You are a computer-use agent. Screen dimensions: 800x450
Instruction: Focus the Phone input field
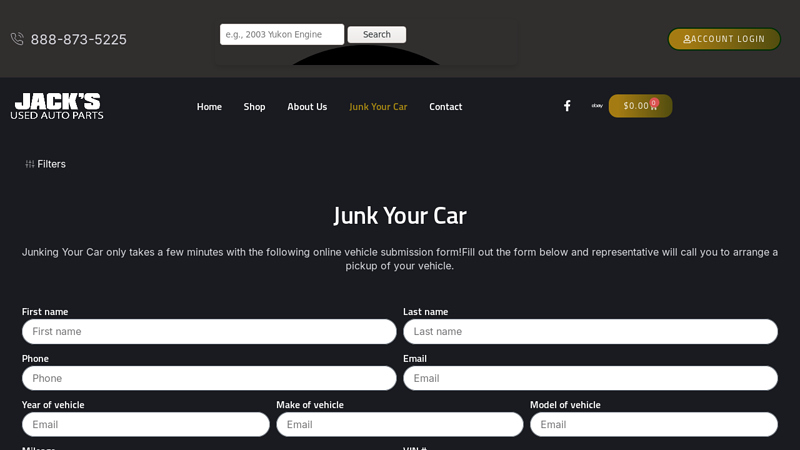point(209,378)
